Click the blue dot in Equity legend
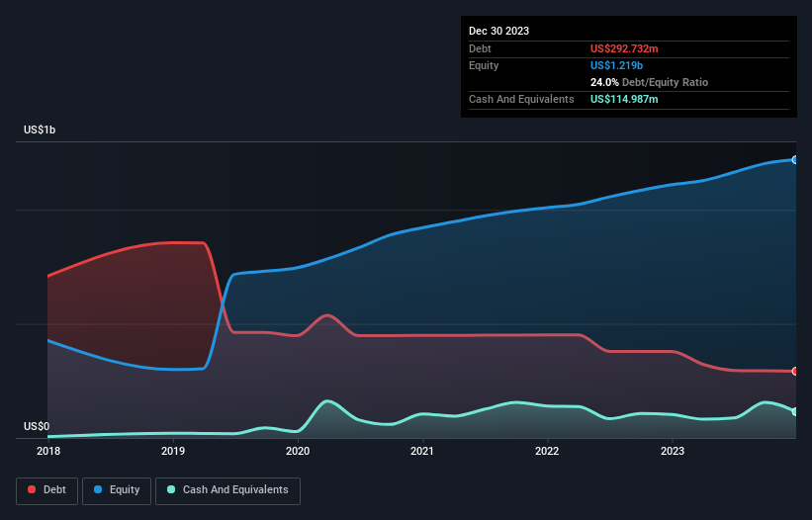Viewport: 812px width, 520px height. [98, 489]
